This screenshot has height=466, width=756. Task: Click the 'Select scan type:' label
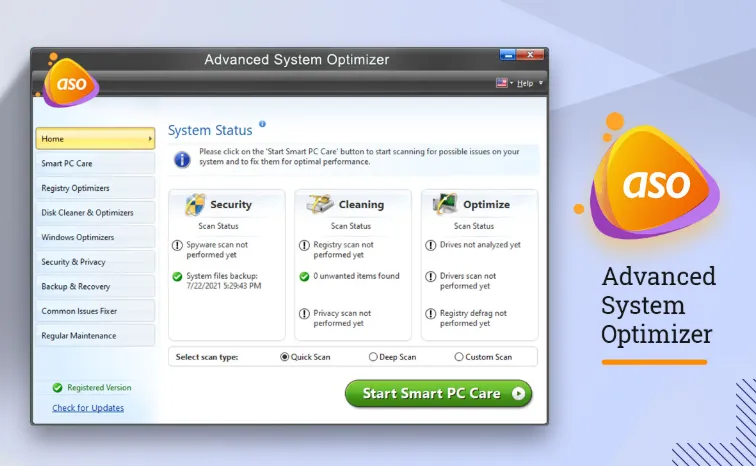pos(207,357)
